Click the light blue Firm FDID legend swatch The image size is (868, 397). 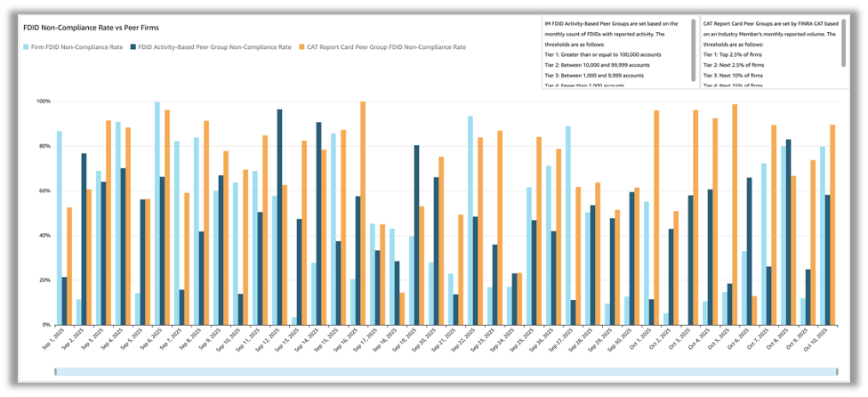27,46
